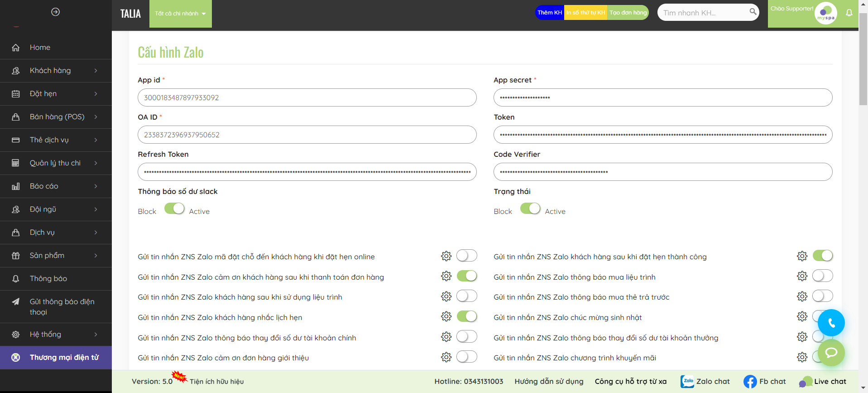
Task: Select Thương mại điện tử menu item
Action: click(56, 358)
